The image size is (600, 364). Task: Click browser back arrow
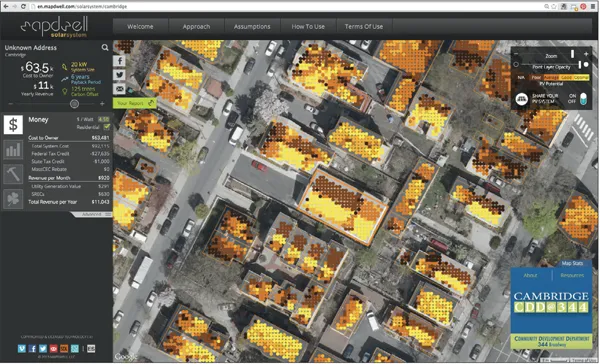tap(6, 7)
